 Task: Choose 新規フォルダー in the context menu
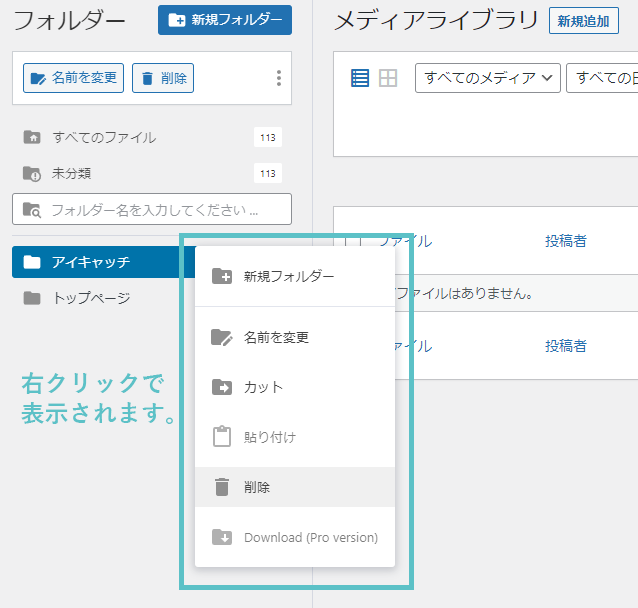[289, 277]
